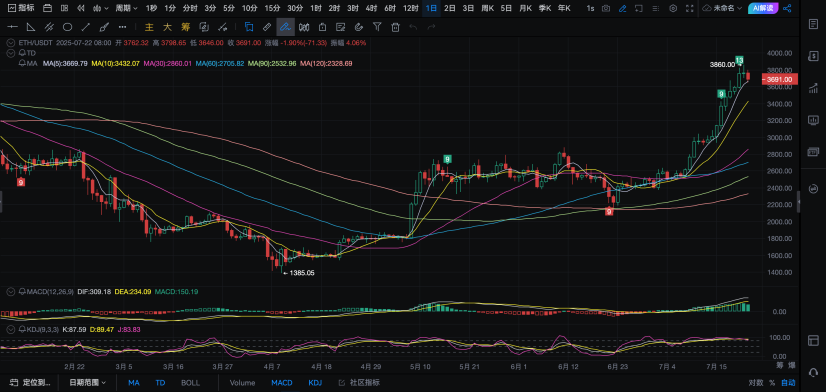Enter fullscreen chart mode
Image resolution: width=826 pixels, height=392 pixels.
click(x=689, y=8)
